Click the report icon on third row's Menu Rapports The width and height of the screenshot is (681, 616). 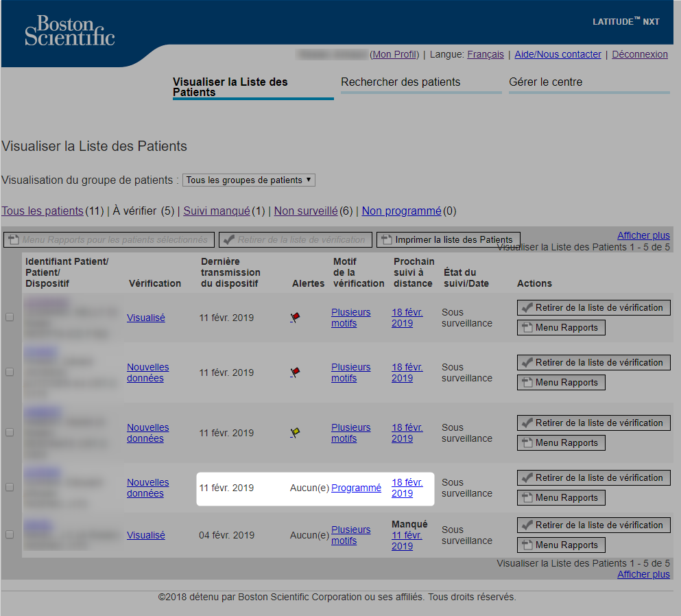[x=527, y=442]
